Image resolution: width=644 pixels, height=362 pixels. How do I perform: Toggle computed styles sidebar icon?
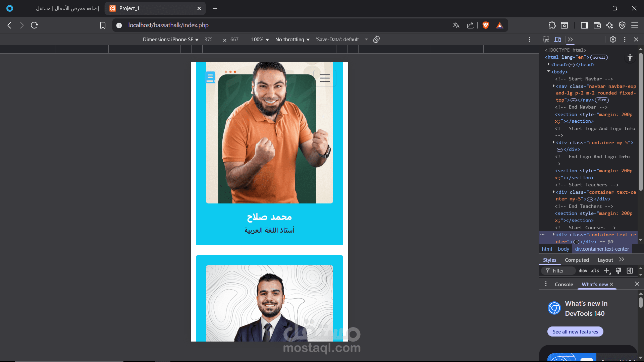coord(630,271)
